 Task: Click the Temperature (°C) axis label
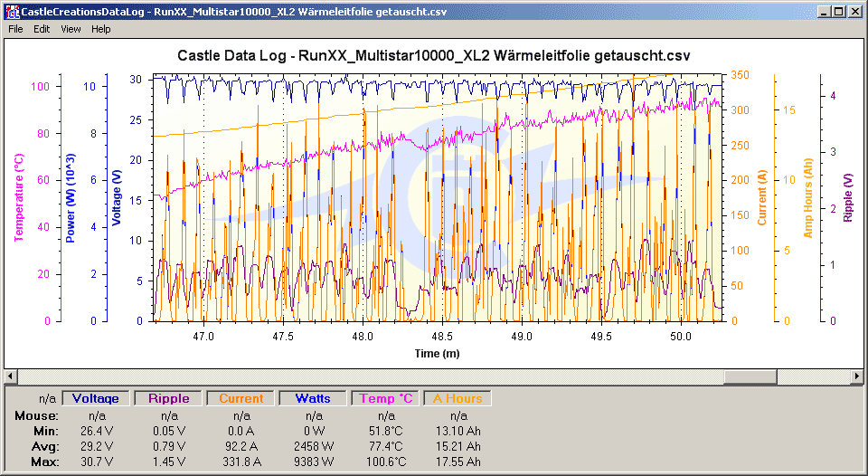coord(19,198)
